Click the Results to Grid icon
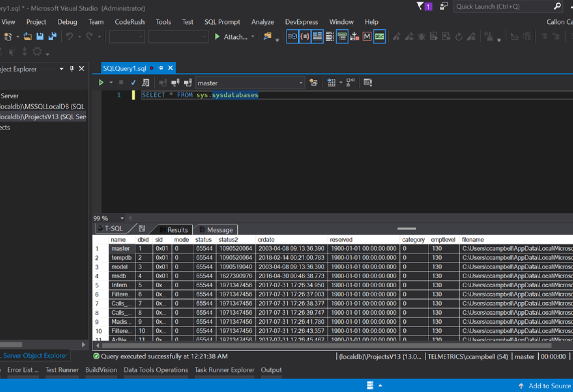This screenshot has width=573, height=392. [331, 83]
